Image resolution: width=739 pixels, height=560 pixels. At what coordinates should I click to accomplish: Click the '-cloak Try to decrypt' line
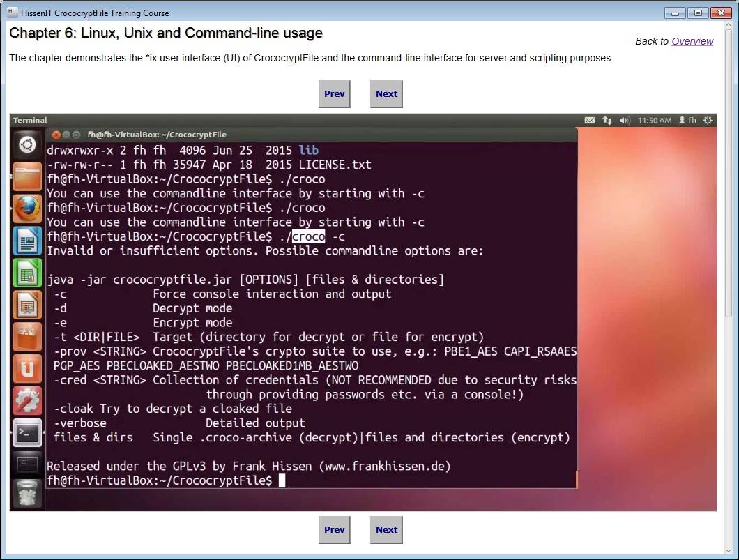pos(172,409)
